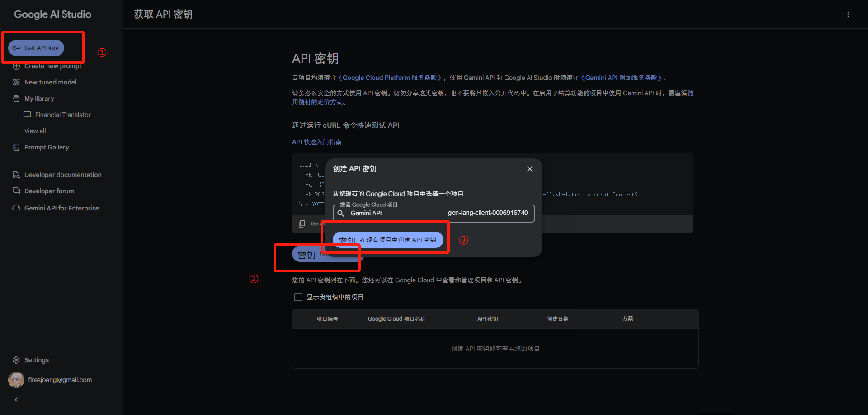Click the Developer documentation icon
Viewport: 868px width, 415px height.
coord(16,175)
